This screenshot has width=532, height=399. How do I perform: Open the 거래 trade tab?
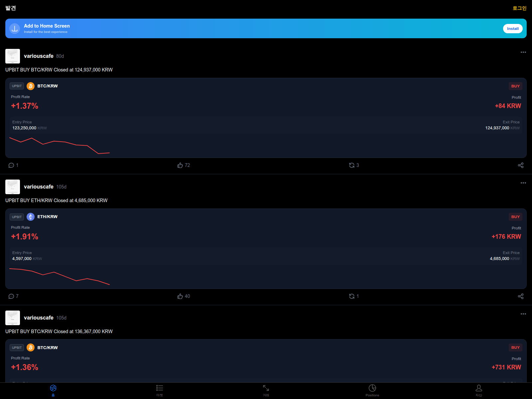pos(266,390)
